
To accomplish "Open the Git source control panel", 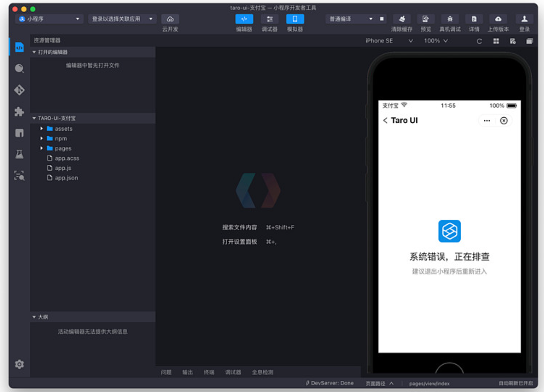I will point(19,90).
